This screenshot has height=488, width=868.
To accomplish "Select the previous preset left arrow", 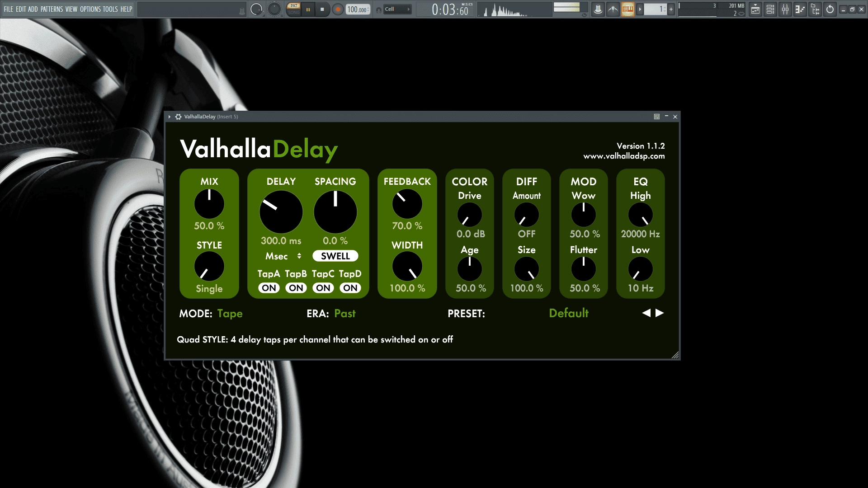I will pyautogui.click(x=646, y=313).
